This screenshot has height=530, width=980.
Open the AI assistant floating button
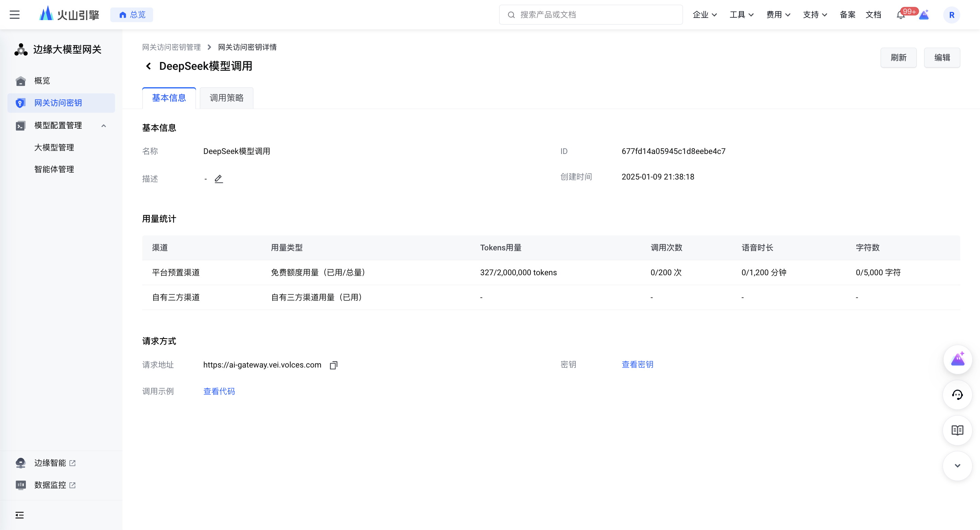point(957,359)
